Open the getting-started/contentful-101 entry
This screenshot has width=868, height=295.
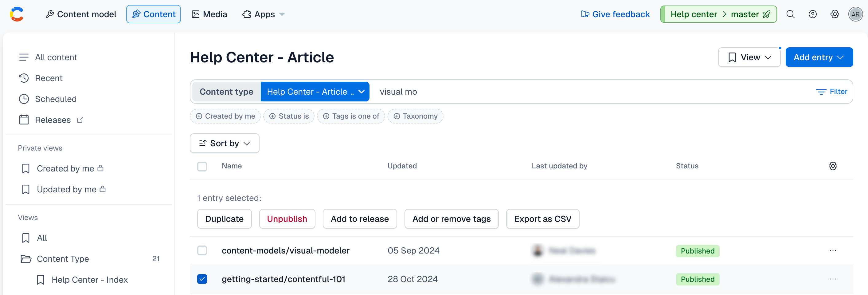point(284,280)
